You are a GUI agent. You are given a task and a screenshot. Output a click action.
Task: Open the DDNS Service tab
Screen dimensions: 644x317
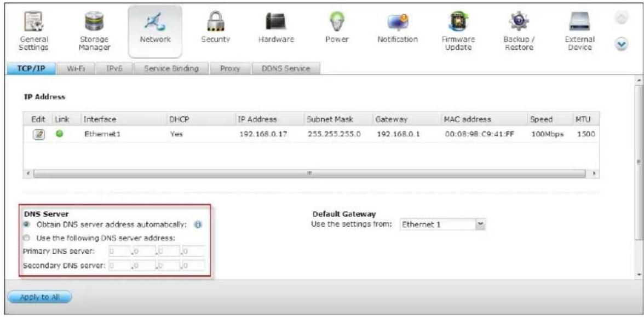coord(285,68)
